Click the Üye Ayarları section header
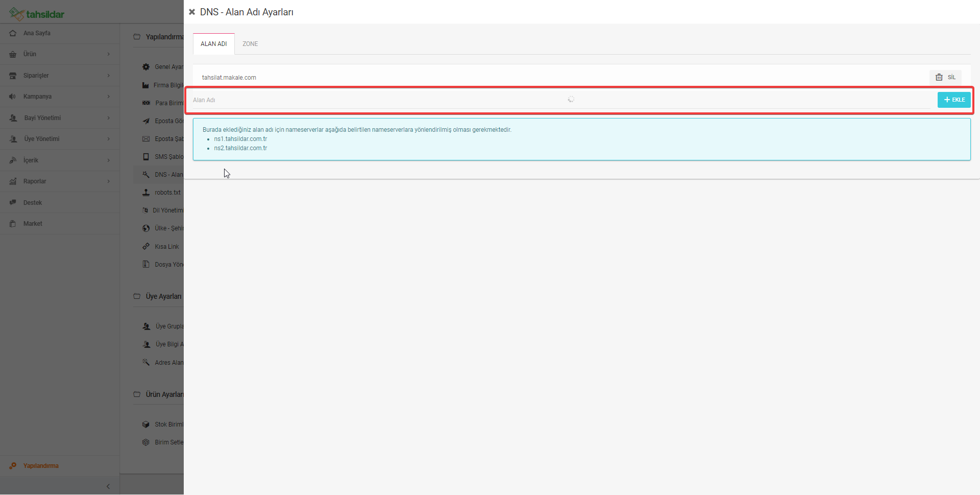This screenshot has width=980, height=495. (163, 296)
